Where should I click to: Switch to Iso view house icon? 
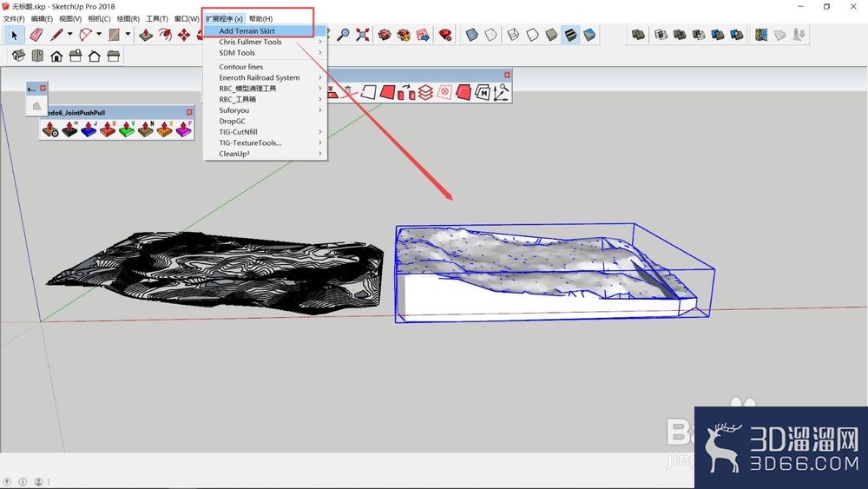click(x=19, y=56)
